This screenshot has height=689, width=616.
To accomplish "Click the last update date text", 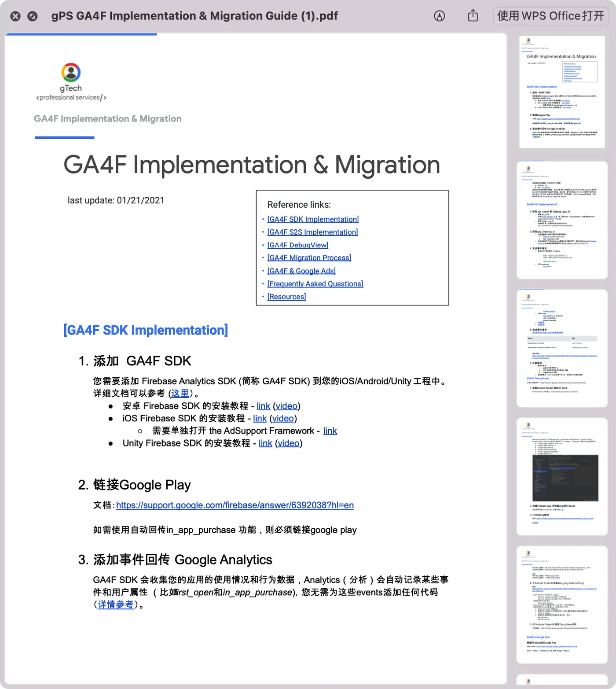I will (x=116, y=200).
